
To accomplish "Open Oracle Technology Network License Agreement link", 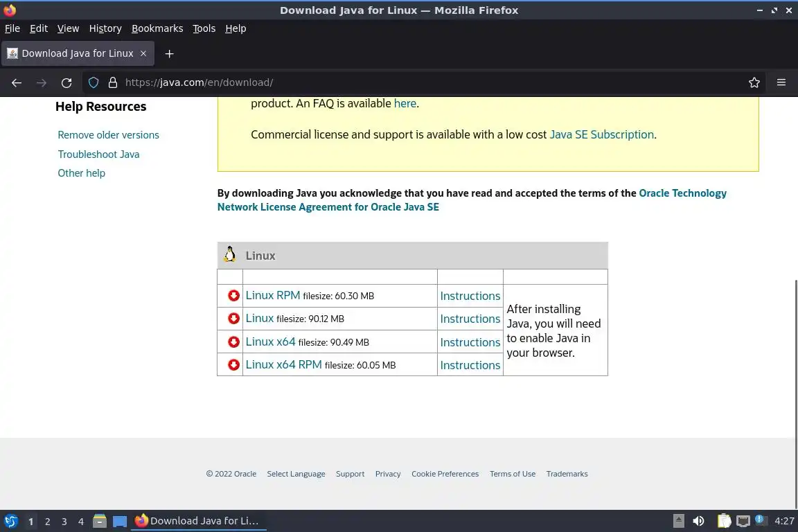I will (472, 200).
